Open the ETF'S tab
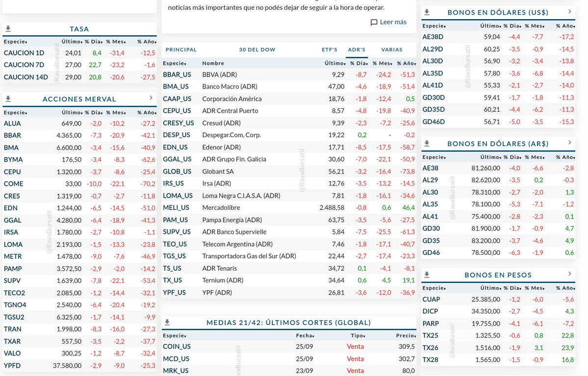 point(329,50)
